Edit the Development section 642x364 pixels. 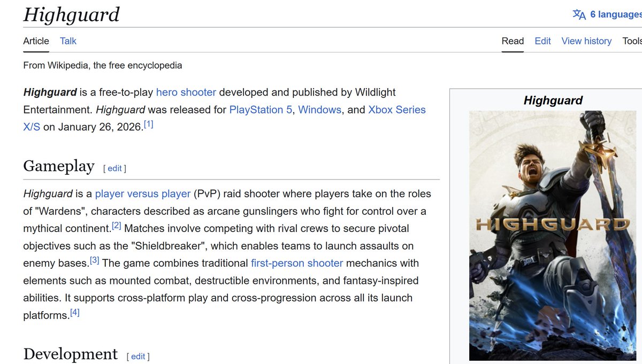pos(138,357)
